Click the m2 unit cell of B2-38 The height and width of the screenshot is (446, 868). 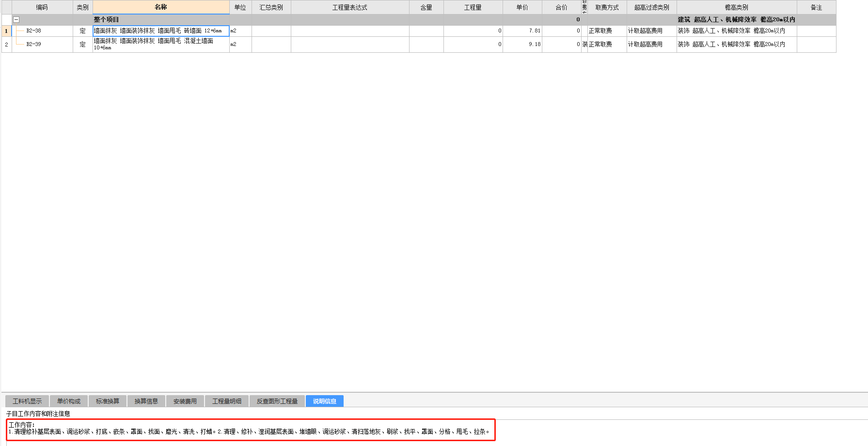[x=240, y=31]
